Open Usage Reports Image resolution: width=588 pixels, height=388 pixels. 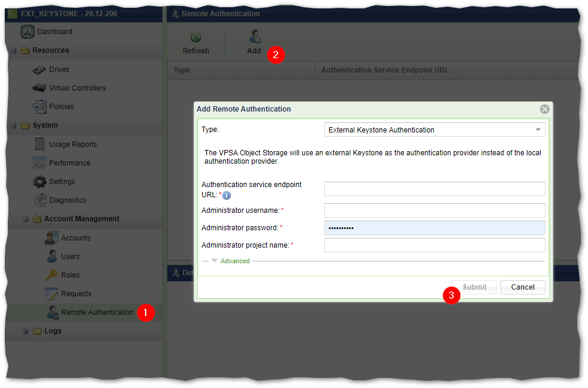pos(73,145)
